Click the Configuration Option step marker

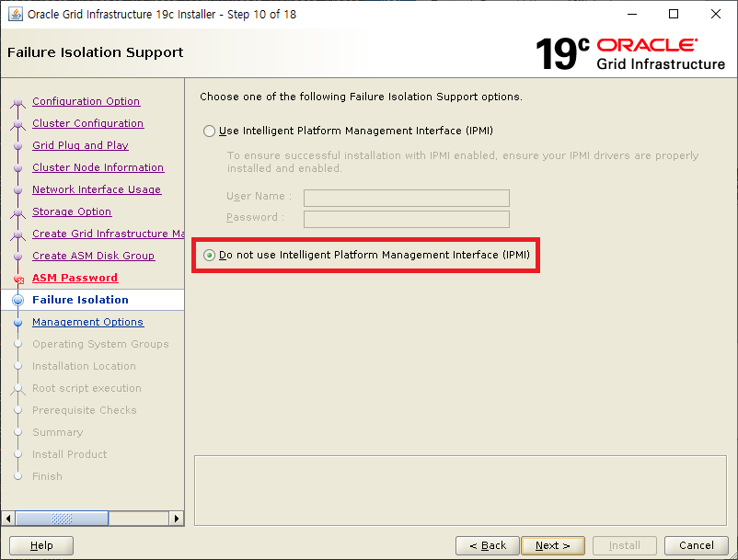tap(17, 102)
